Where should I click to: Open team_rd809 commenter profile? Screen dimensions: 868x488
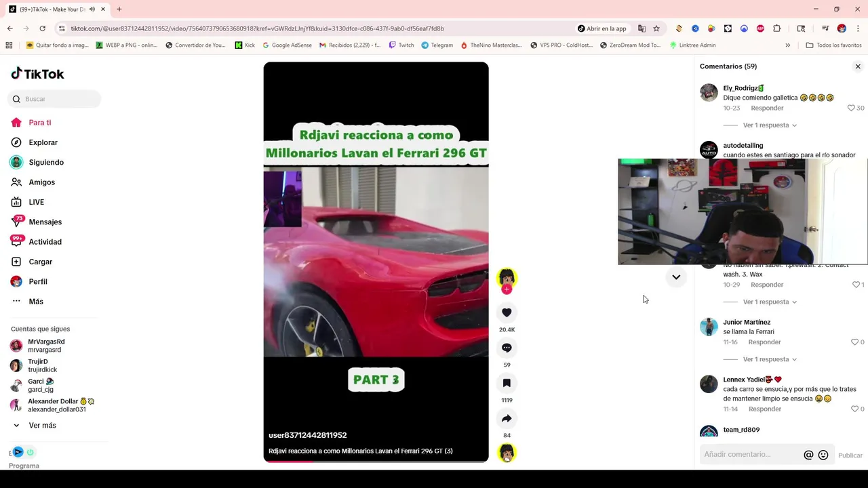coord(741,430)
